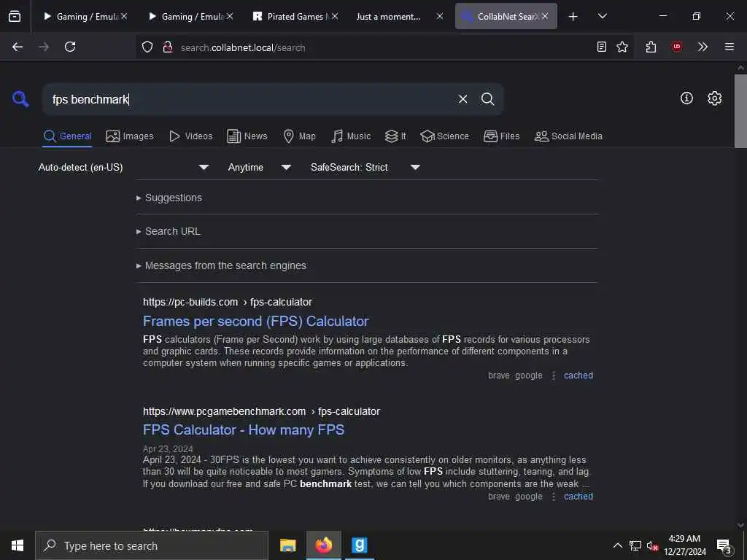
Task: Open tracking protection shield icon
Action: pos(147,47)
